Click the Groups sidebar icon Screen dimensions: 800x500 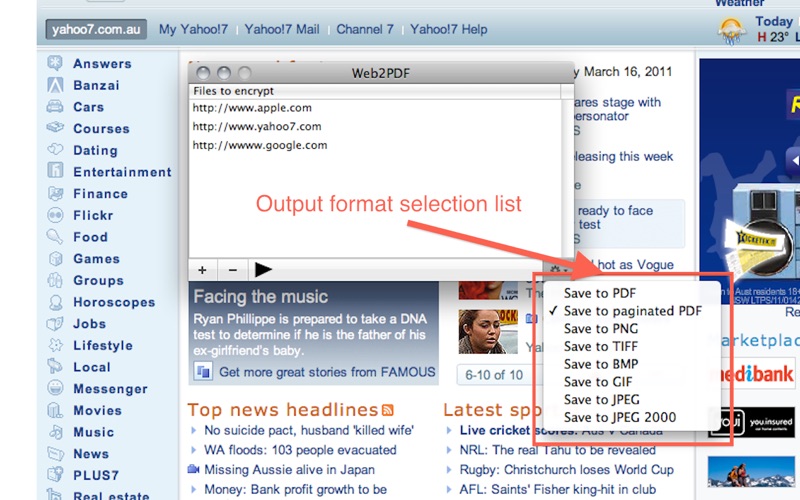pos(55,280)
